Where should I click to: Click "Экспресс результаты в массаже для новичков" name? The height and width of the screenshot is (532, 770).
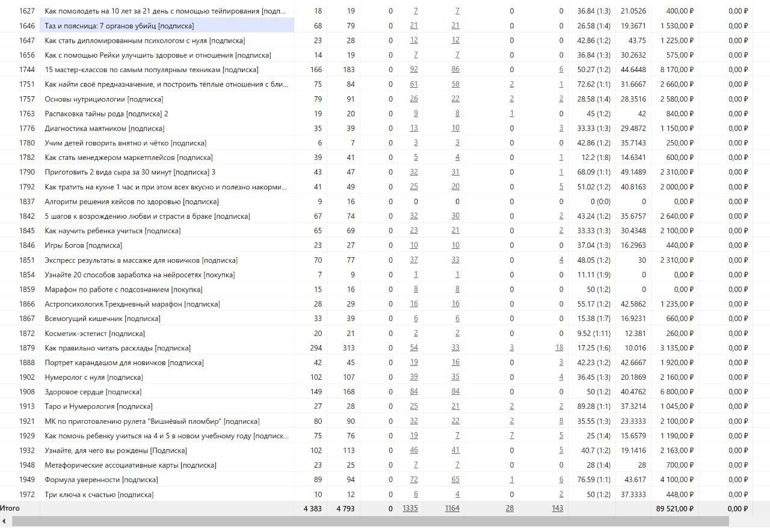[x=141, y=260]
